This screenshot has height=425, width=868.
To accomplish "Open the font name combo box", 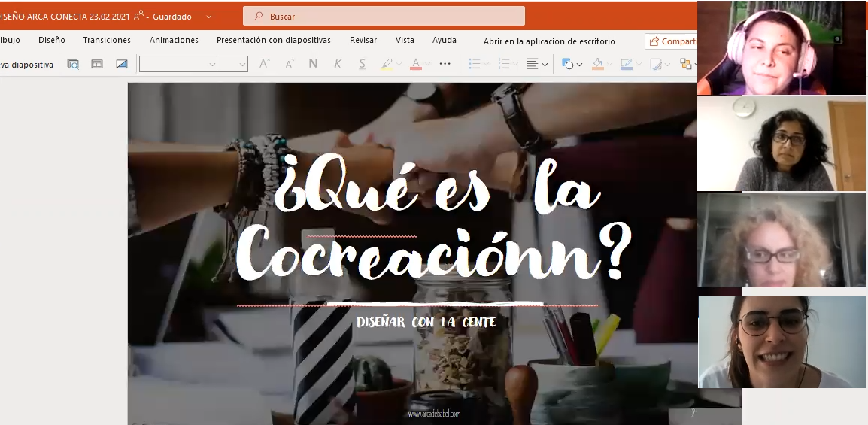I will (178, 64).
